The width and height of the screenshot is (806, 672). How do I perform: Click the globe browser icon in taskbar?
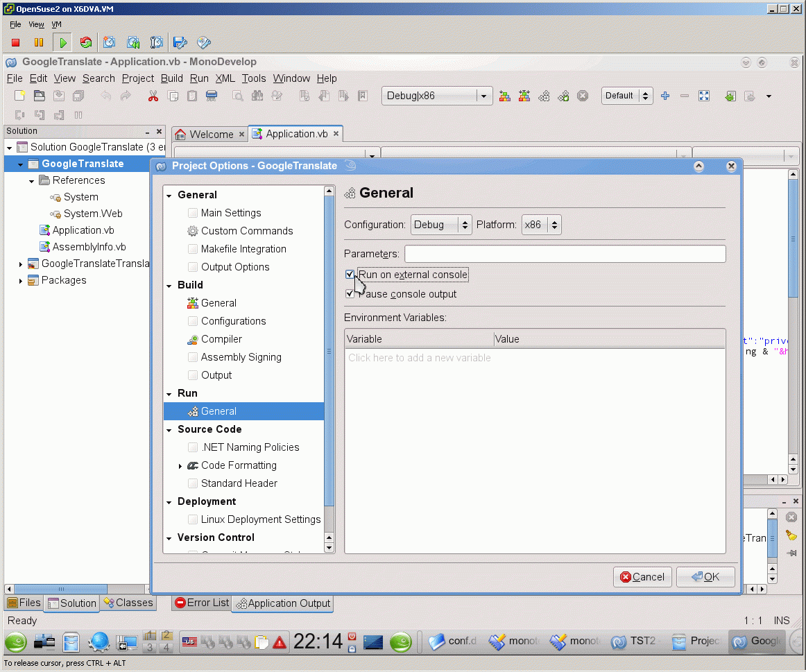98,641
